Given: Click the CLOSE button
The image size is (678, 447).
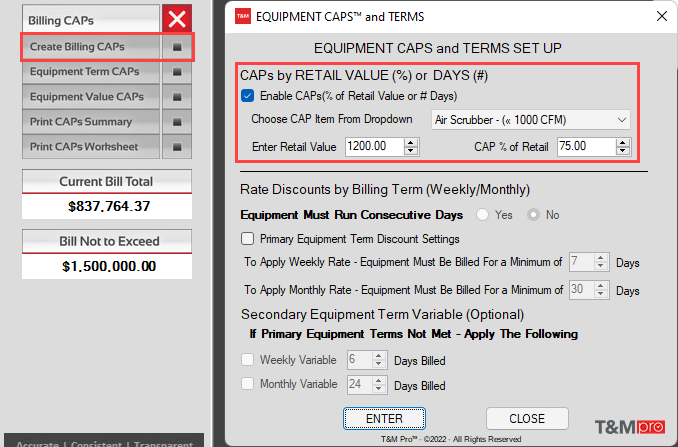Looking at the screenshot, I should [x=527, y=418].
